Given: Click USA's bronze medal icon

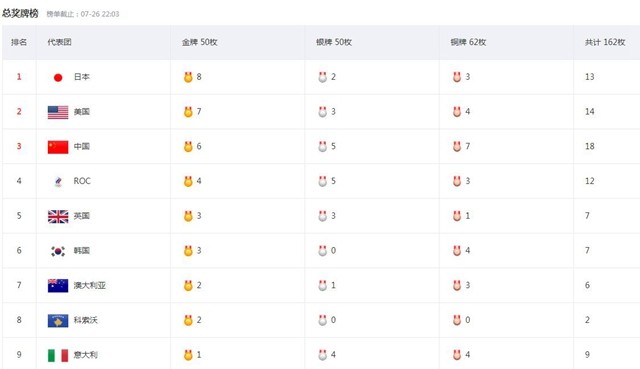Looking at the screenshot, I should [x=457, y=111].
